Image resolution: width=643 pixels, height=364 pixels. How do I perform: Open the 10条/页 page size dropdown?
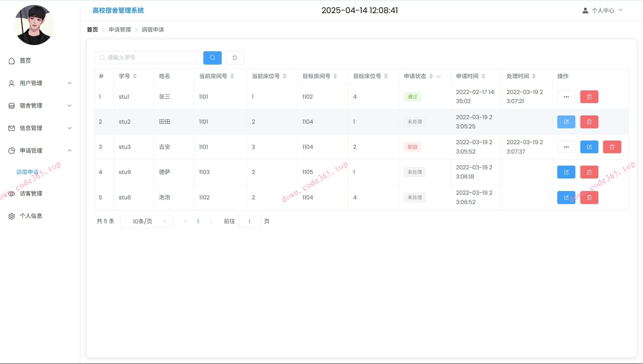click(146, 221)
